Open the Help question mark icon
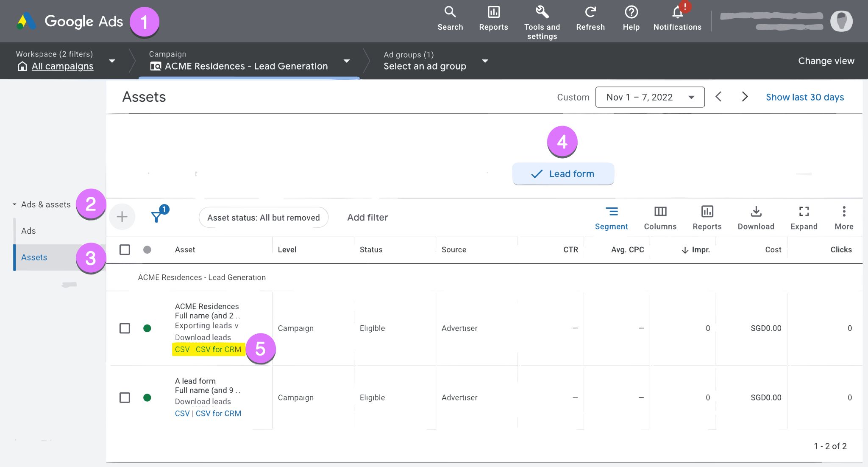 pos(631,12)
